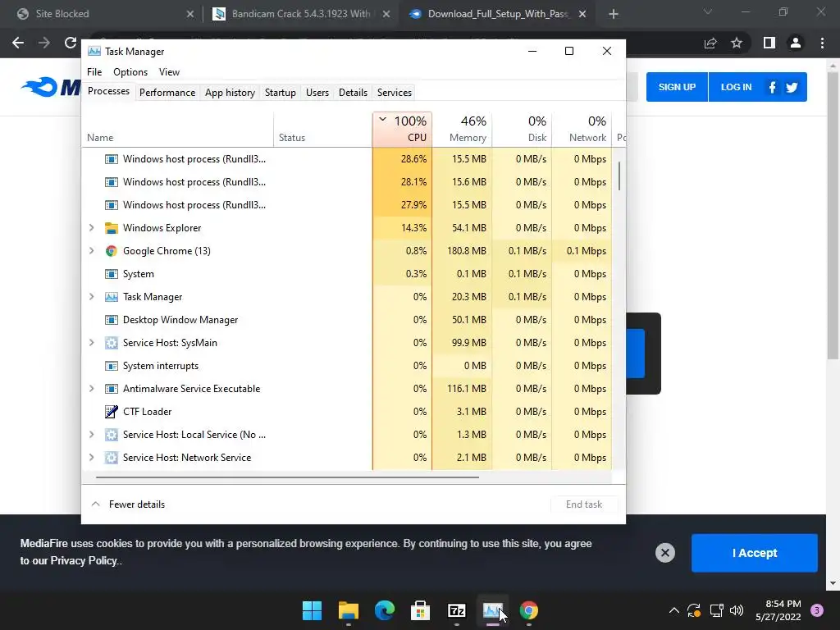Image resolution: width=840 pixels, height=630 pixels.
Task: Expand Service Host: Network Service row
Action: (92, 458)
